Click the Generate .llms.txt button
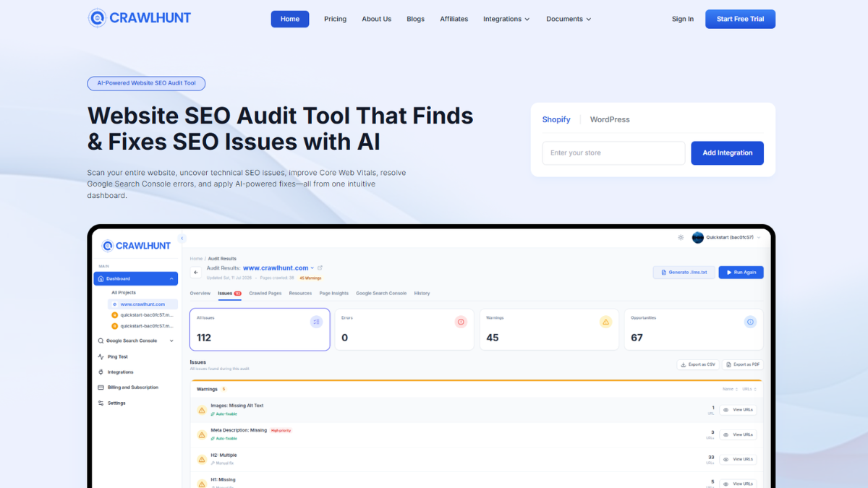868x488 pixels. [684, 273]
